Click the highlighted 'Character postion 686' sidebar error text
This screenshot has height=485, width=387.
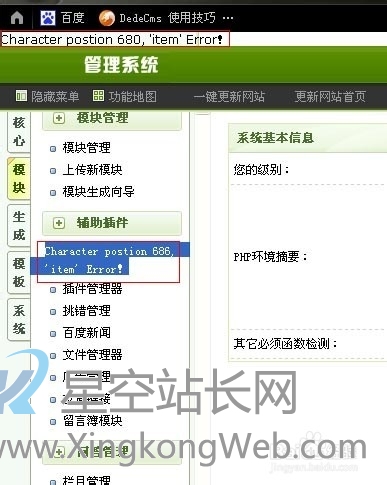coord(109,260)
